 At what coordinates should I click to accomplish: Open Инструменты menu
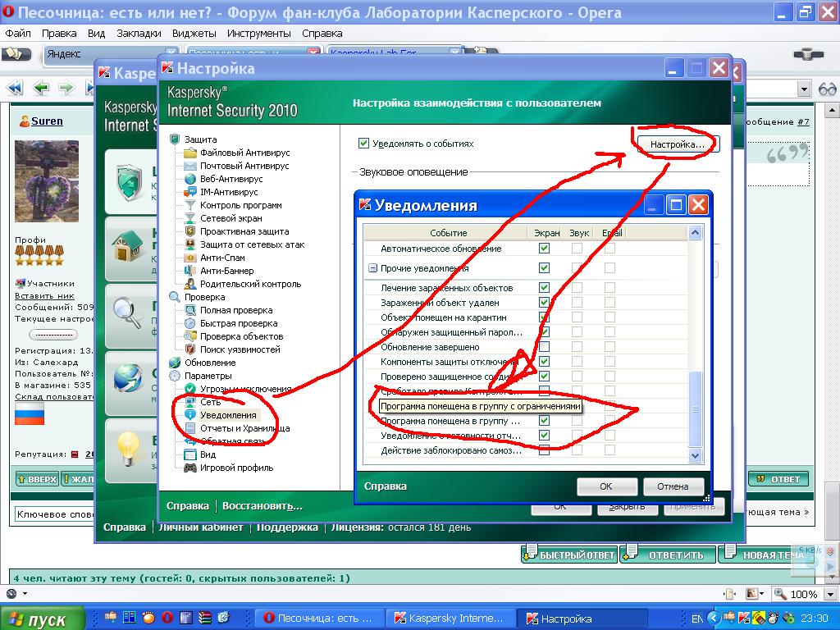tap(258, 33)
